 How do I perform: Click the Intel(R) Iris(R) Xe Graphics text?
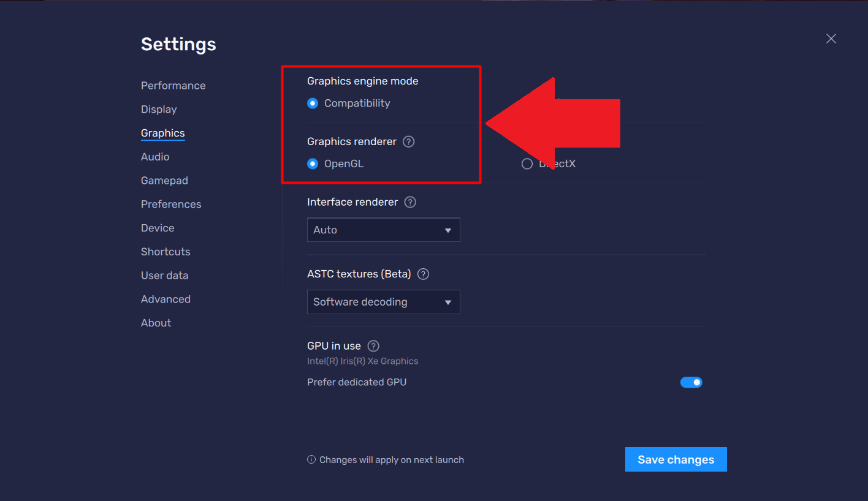point(362,361)
